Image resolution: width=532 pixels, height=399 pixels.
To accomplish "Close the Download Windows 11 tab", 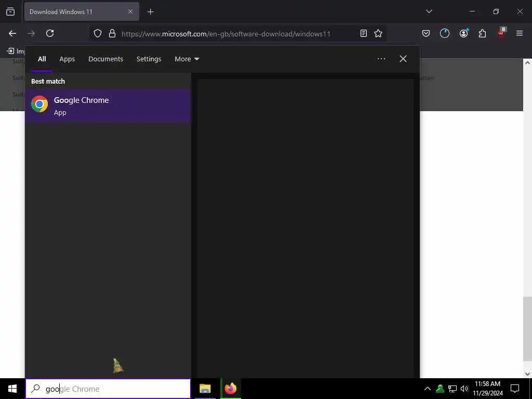I will [130, 11].
